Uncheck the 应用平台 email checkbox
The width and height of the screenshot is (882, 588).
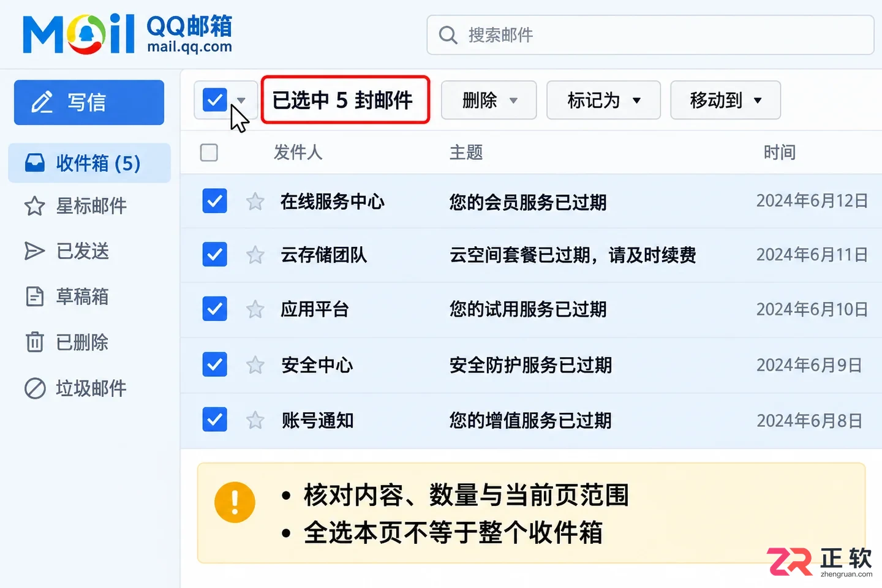(x=214, y=309)
